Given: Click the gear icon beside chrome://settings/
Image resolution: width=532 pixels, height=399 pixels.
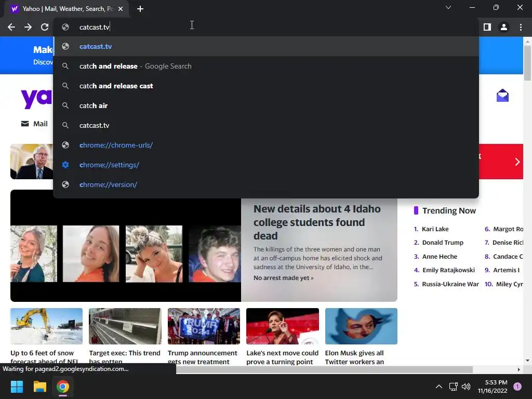Looking at the screenshot, I should pos(65,165).
